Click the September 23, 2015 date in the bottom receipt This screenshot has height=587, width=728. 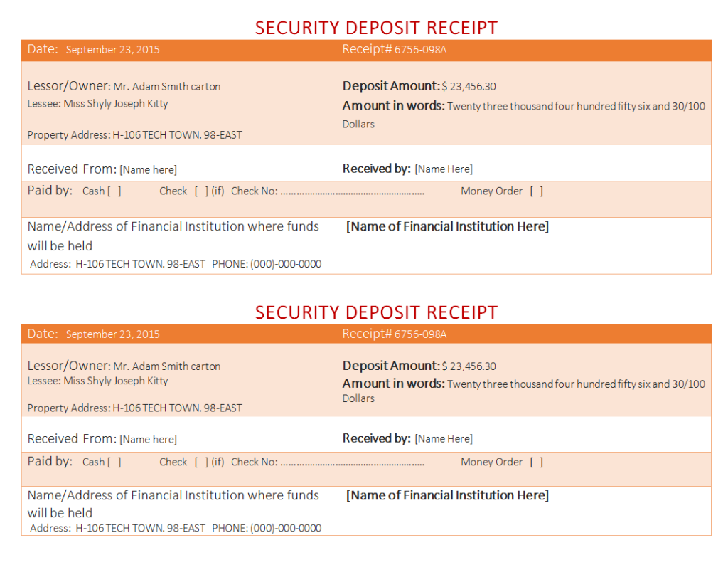(112, 334)
